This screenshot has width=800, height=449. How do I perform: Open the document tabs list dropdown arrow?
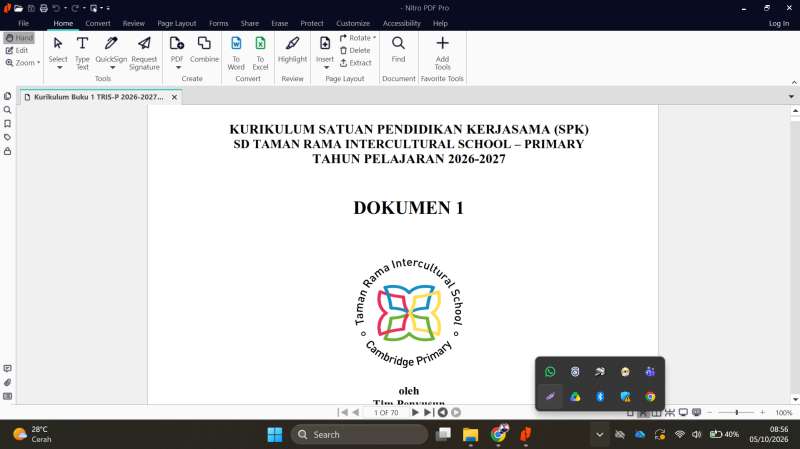coord(791,96)
